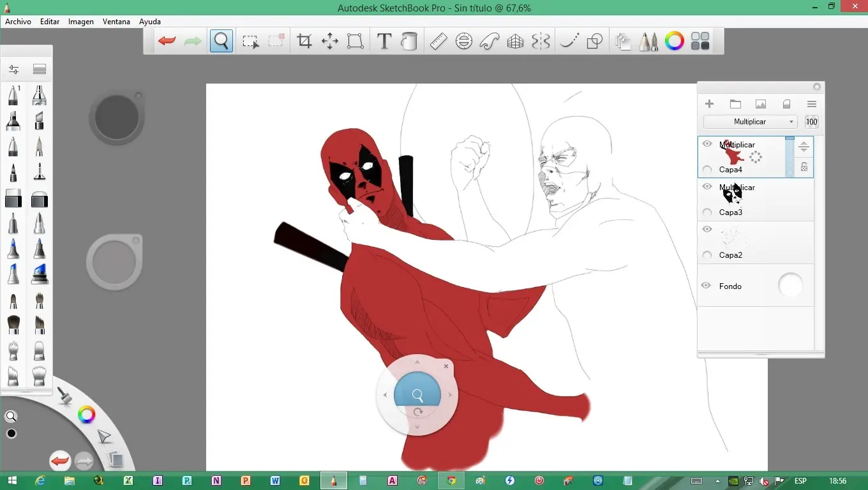Click the light gray brush puck ring
Viewport: 868px width, 490px height.
pos(115,262)
